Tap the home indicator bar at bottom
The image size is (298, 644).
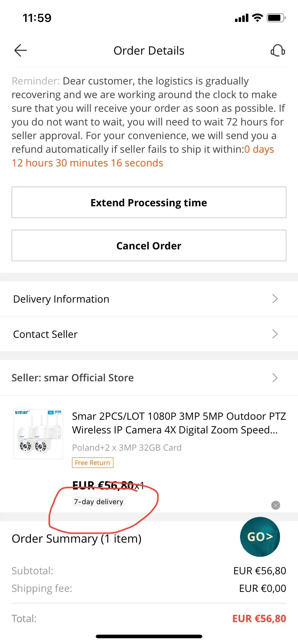(149, 636)
